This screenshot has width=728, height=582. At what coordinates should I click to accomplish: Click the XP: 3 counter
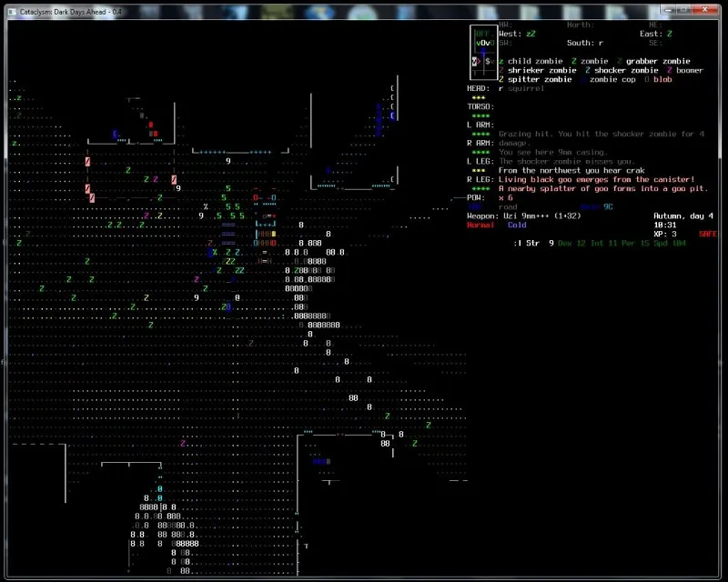pyautogui.click(x=662, y=233)
